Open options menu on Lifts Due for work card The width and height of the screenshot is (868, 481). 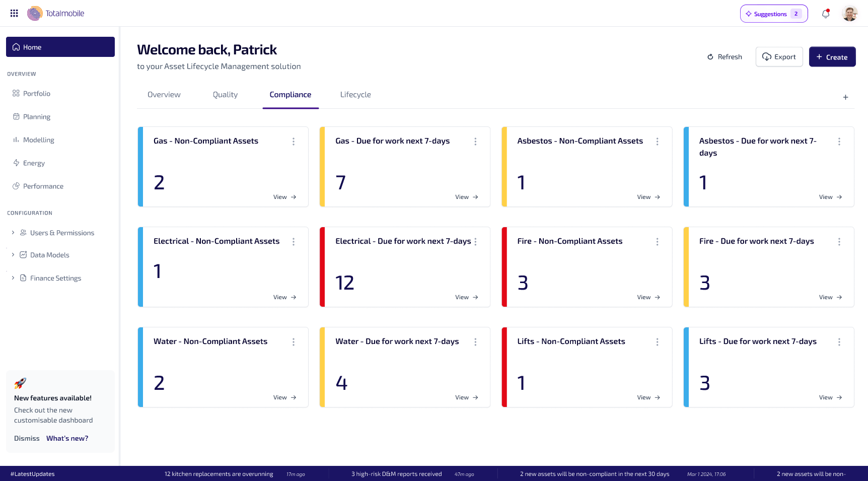tap(839, 342)
